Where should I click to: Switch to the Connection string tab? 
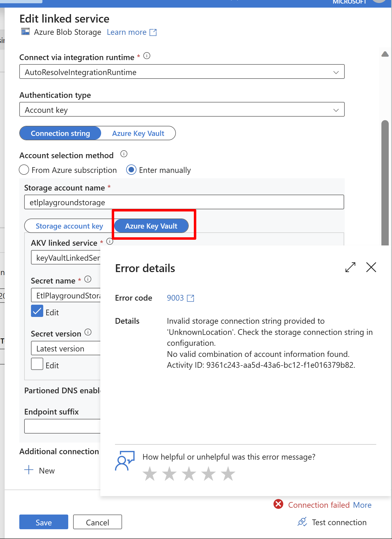60,133
